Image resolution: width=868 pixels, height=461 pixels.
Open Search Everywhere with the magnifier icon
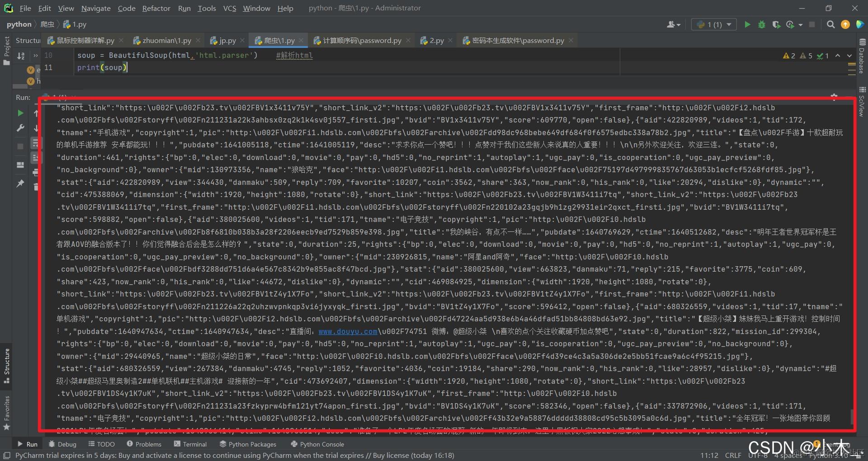click(x=831, y=24)
